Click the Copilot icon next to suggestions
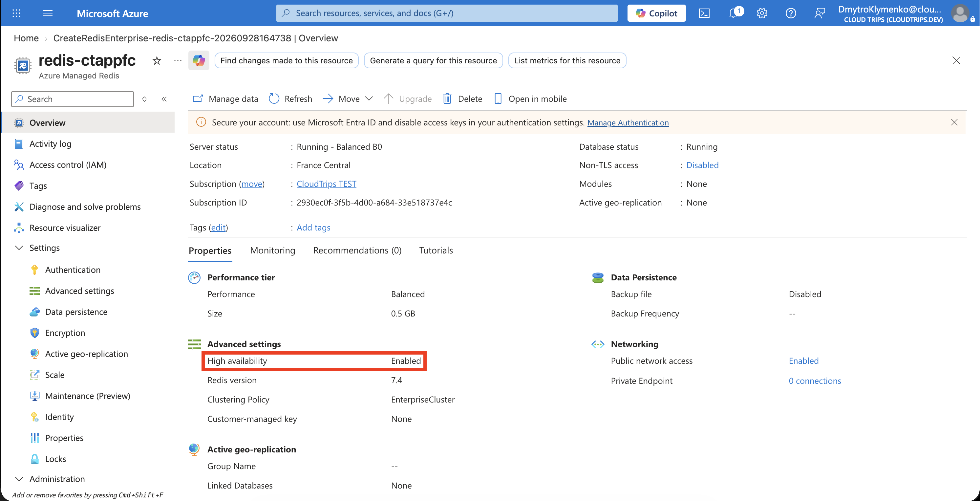The width and height of the screenshot is (980, 501). [x=199, y=60]
